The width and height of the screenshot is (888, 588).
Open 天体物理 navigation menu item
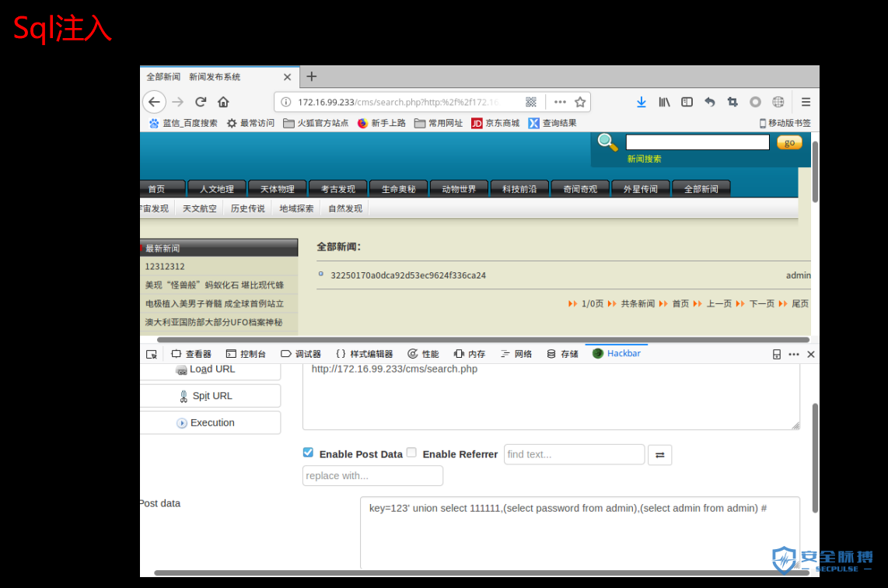tap(278, 189)
